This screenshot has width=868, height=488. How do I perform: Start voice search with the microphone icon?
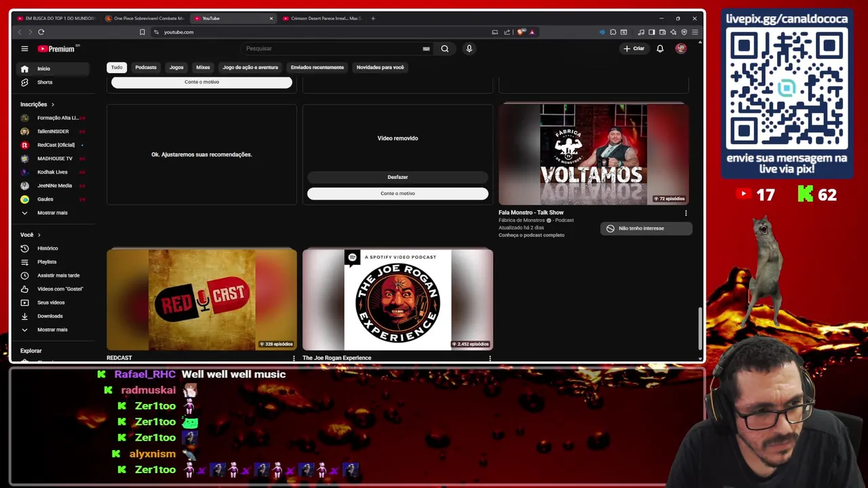(469, 49)
